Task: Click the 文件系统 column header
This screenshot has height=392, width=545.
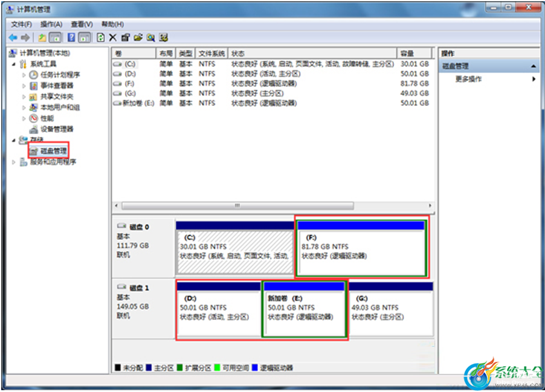Action: pyautogui.click(x=211, y=54)
